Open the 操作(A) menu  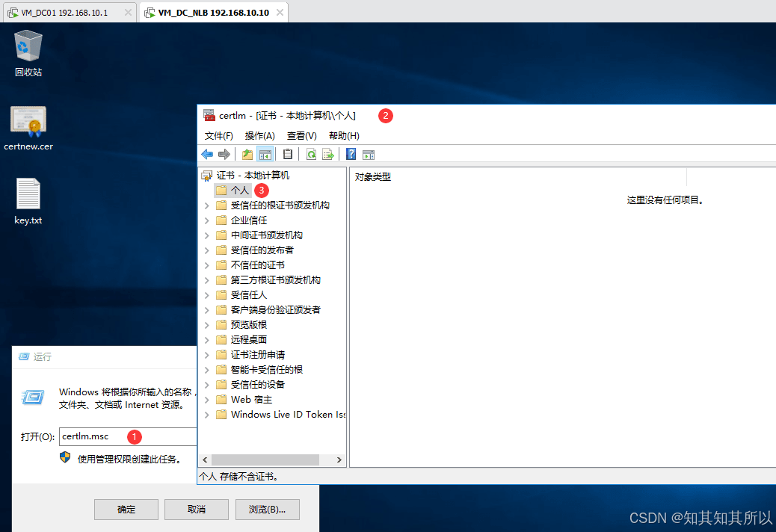coord(259,136)
